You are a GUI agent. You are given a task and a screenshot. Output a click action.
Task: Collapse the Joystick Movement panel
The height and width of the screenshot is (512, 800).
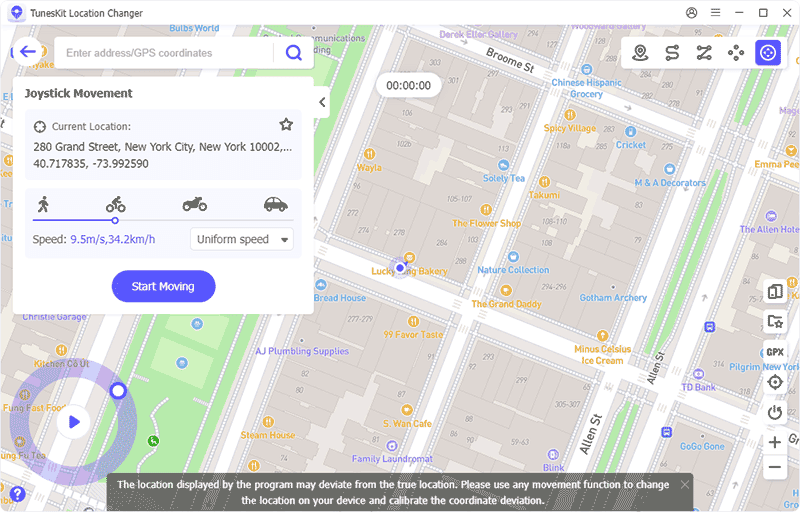click(x=322, y=102)
